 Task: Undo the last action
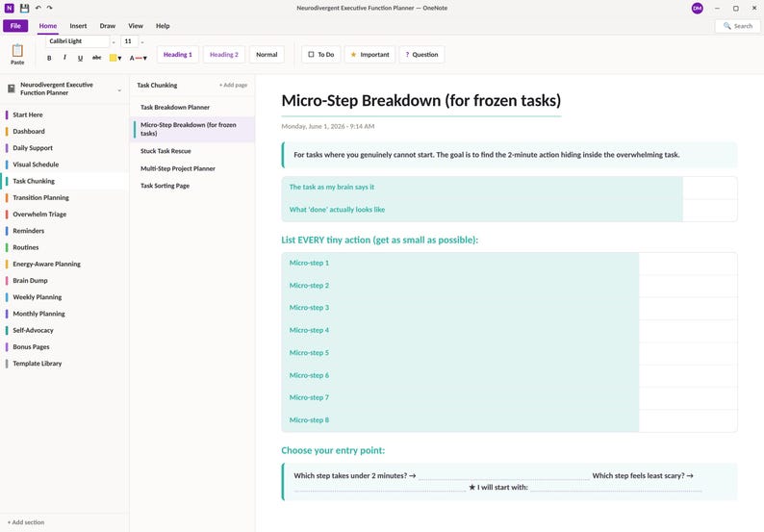[x=38, y=8]
